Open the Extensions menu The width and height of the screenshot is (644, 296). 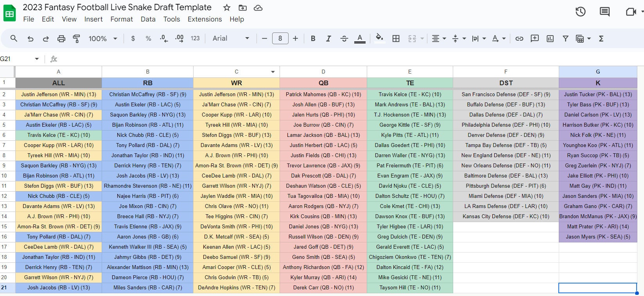click(x=205, y=19)
